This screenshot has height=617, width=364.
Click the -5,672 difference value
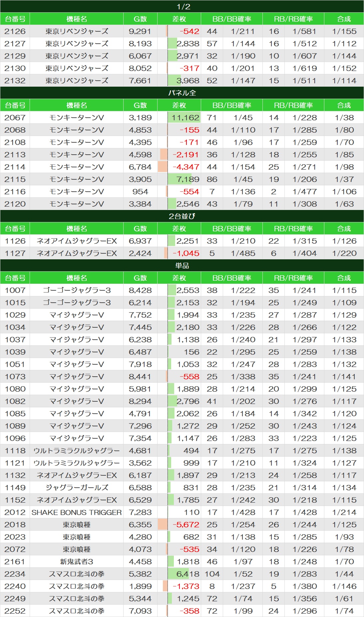[x=186, y=525]
